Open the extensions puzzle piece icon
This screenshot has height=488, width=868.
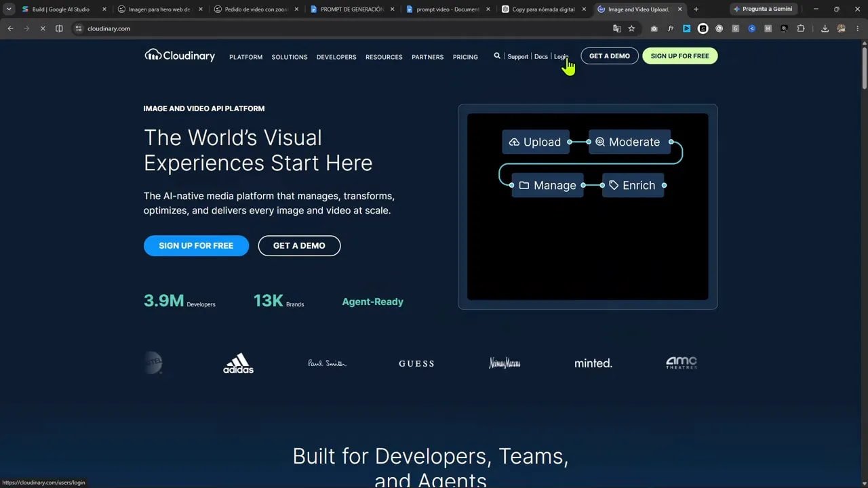pos(801,28)
